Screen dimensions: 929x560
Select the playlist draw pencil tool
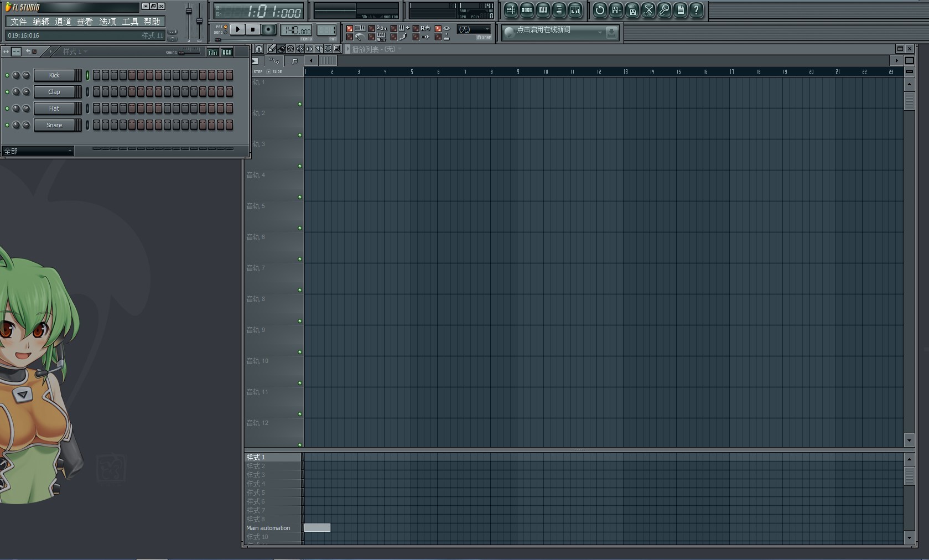coord(272,49)
